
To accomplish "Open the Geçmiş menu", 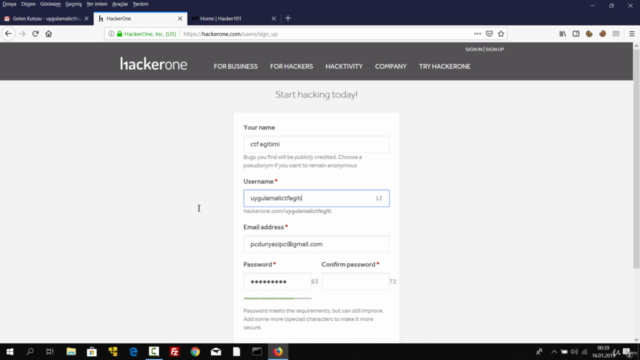I will coord(73,4).
